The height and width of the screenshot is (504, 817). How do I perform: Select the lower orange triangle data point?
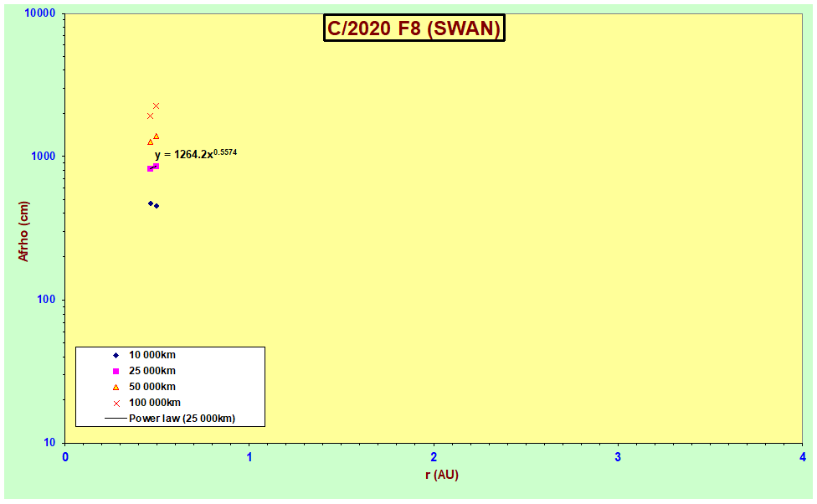coord(150,141)
